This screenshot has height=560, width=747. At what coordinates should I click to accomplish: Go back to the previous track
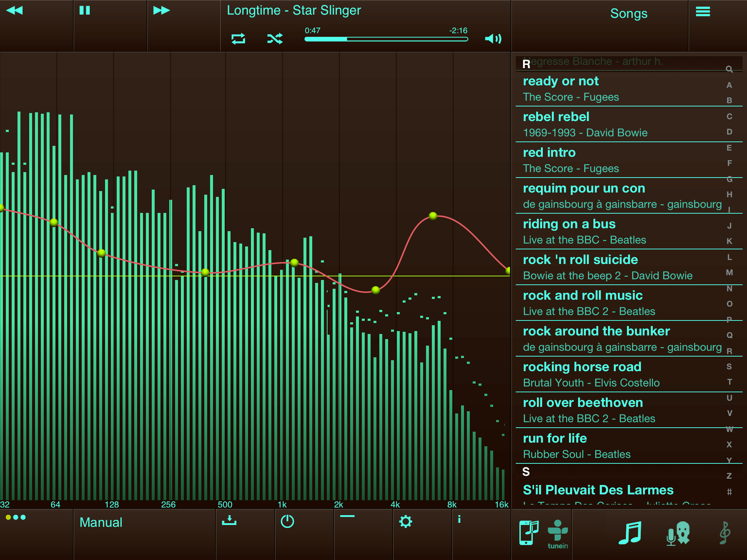click(15, 10)
